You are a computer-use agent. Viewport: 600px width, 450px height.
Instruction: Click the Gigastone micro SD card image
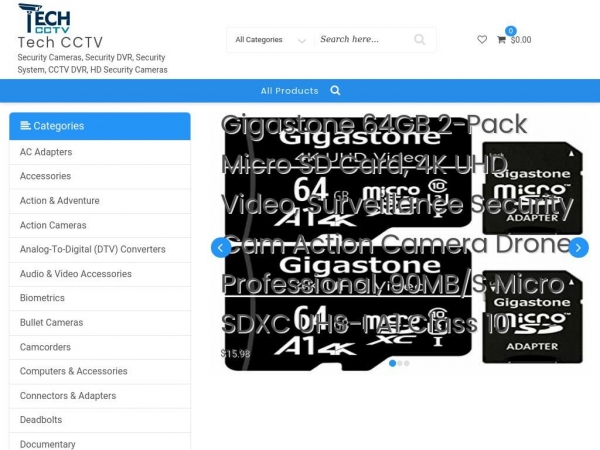(x=403, y=245)
